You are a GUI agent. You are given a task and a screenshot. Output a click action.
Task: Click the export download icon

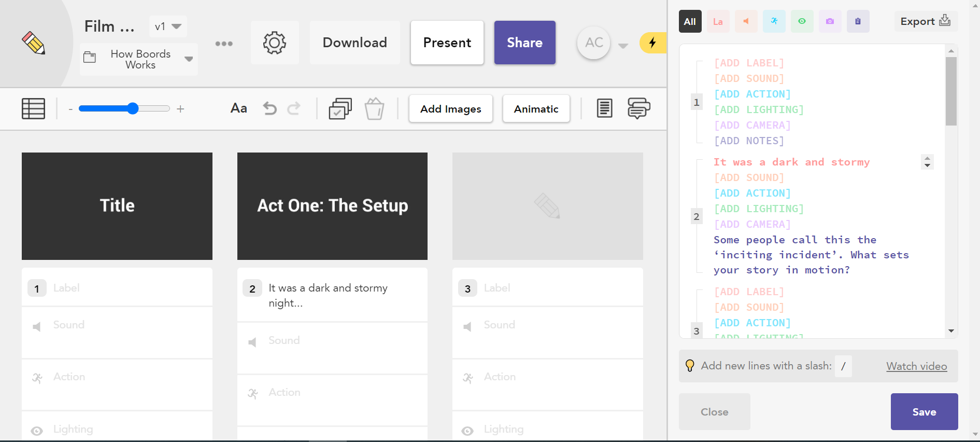click(945, 21)
